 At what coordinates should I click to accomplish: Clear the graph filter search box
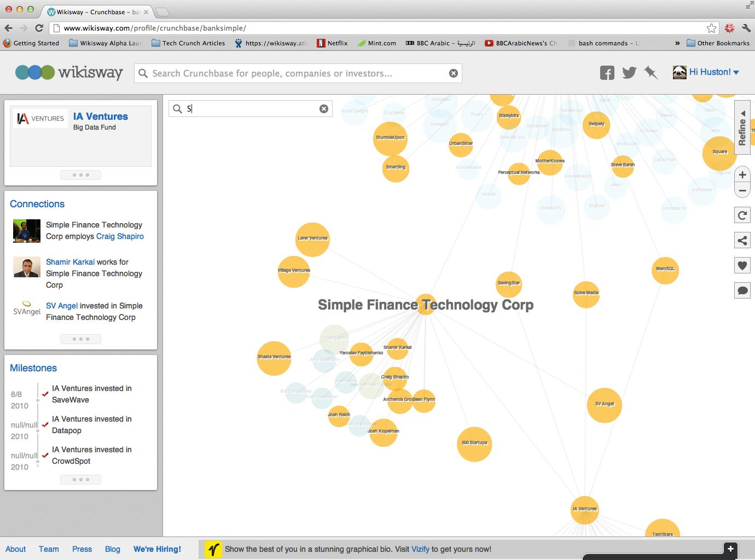click(324, 108)
